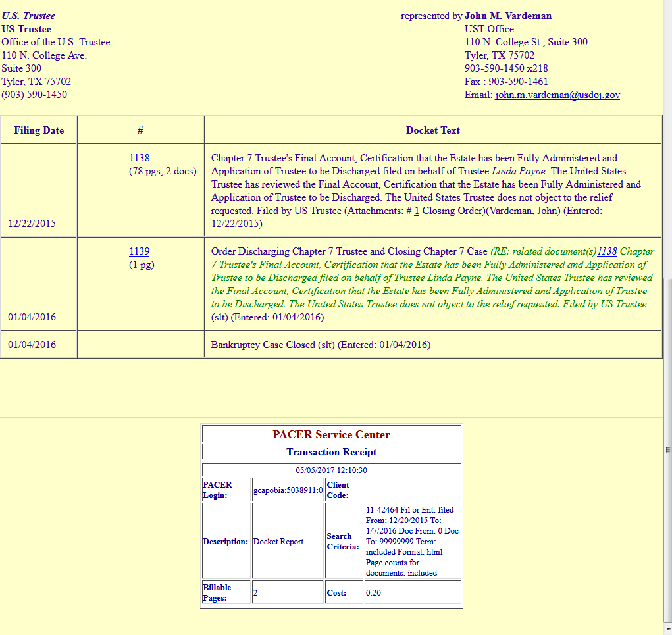Click the "Fax : 903-590-1461" line

(506, 82)
